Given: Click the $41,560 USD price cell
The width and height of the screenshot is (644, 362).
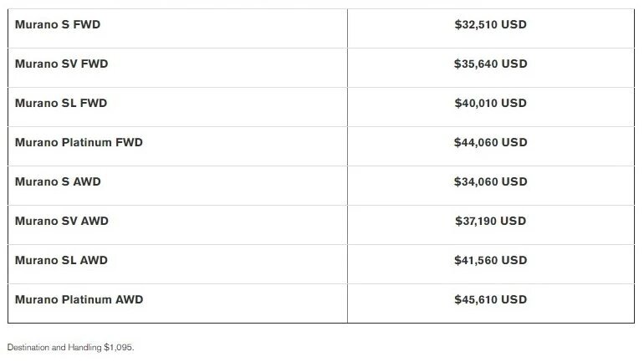Looking at the screenshot, I should [490, 260].
